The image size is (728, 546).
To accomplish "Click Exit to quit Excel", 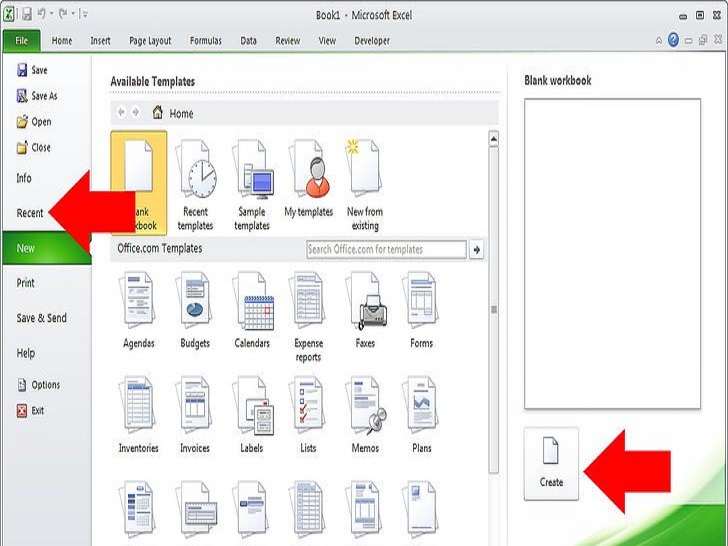I will [30, 410].
